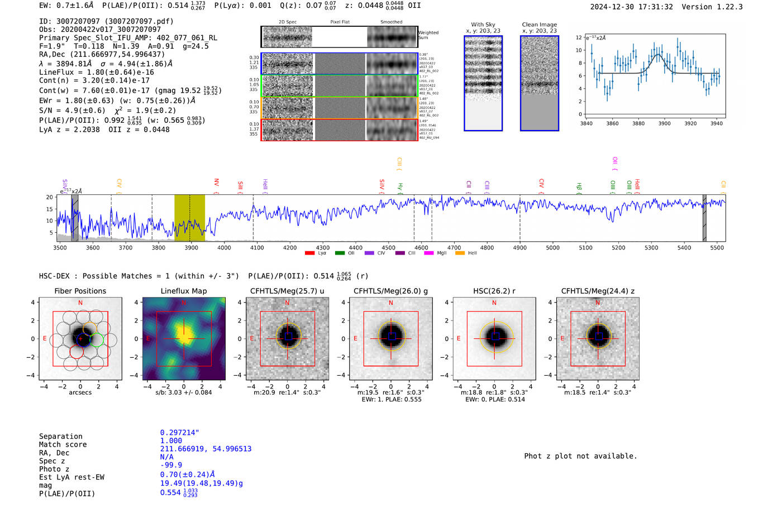The width and height of the screenshot is (782, 532).
Task: Click the Hγ line marker above spectrum
Action: (400, 188)
